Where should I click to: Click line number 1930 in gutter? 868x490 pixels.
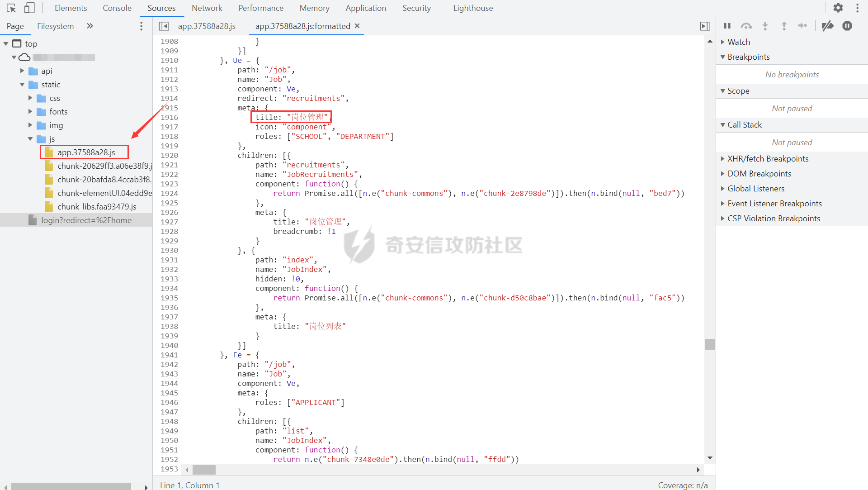pyautogui.click(x=169, y=251)
